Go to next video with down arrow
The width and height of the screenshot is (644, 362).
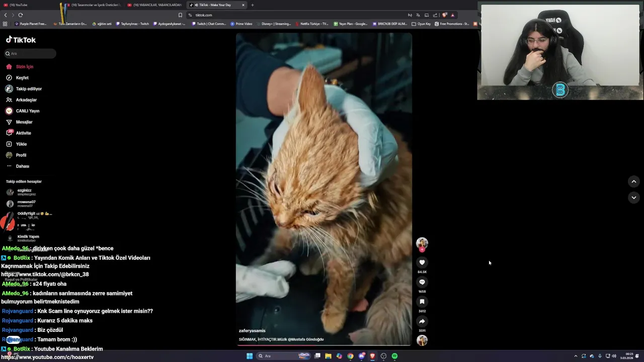634,198
